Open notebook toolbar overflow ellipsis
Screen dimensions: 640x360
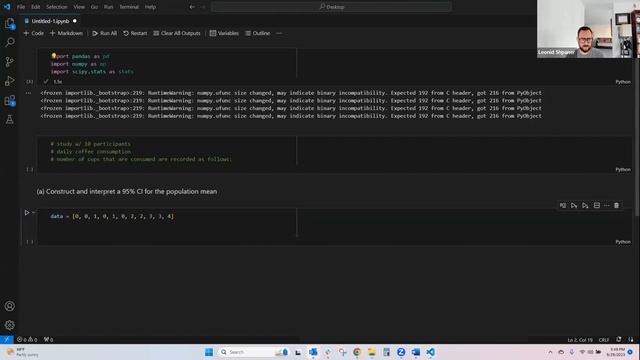click(279, 33)
